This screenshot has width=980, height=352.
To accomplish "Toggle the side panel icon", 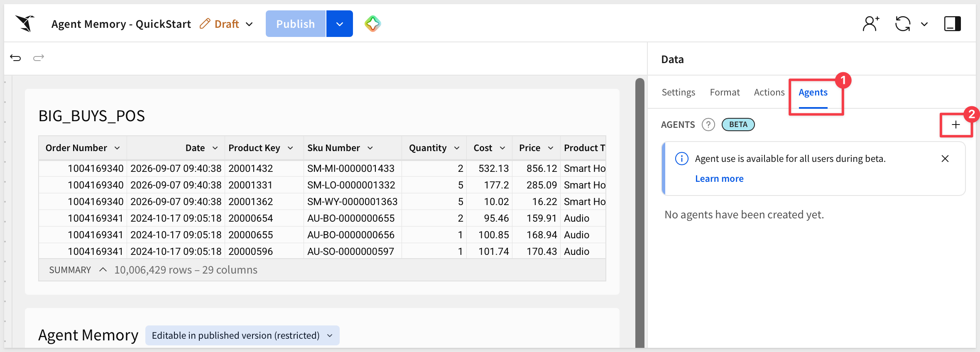I will tap(953, 24).
